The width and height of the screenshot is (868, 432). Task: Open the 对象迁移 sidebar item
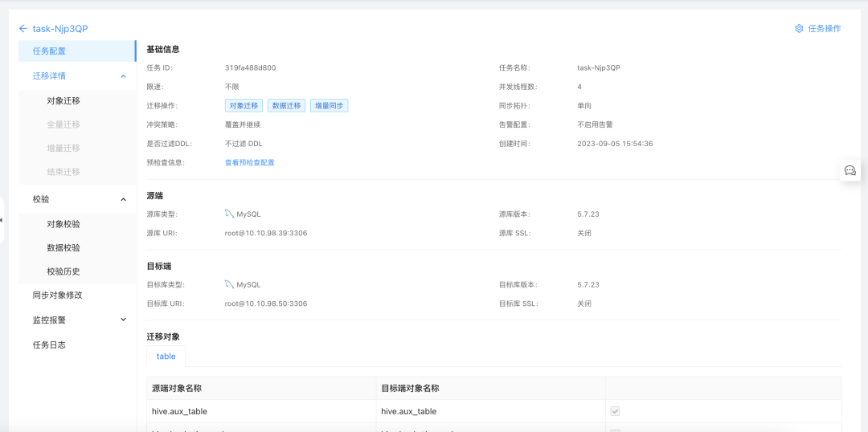(77, 100)
